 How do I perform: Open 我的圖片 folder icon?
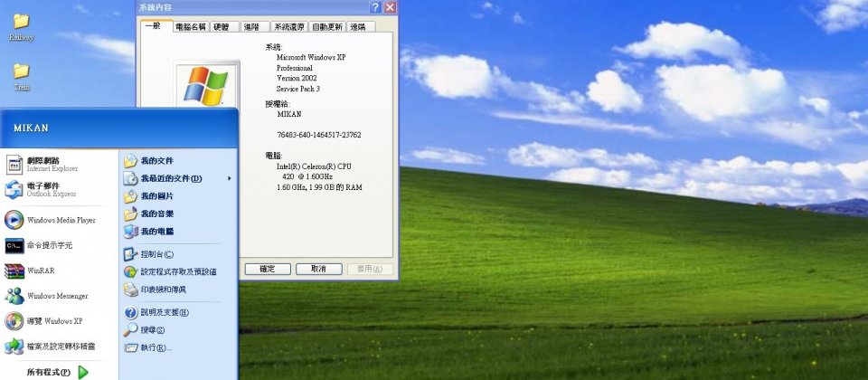click(130, 196)
